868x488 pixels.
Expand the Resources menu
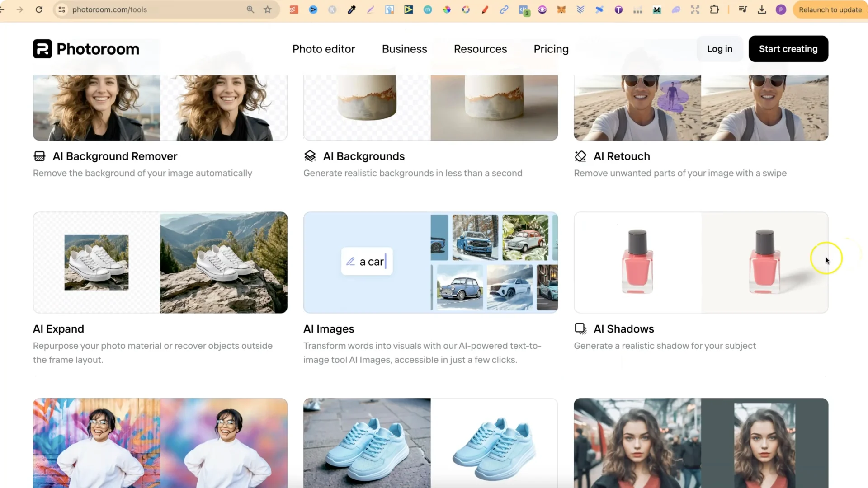[480, 49]
